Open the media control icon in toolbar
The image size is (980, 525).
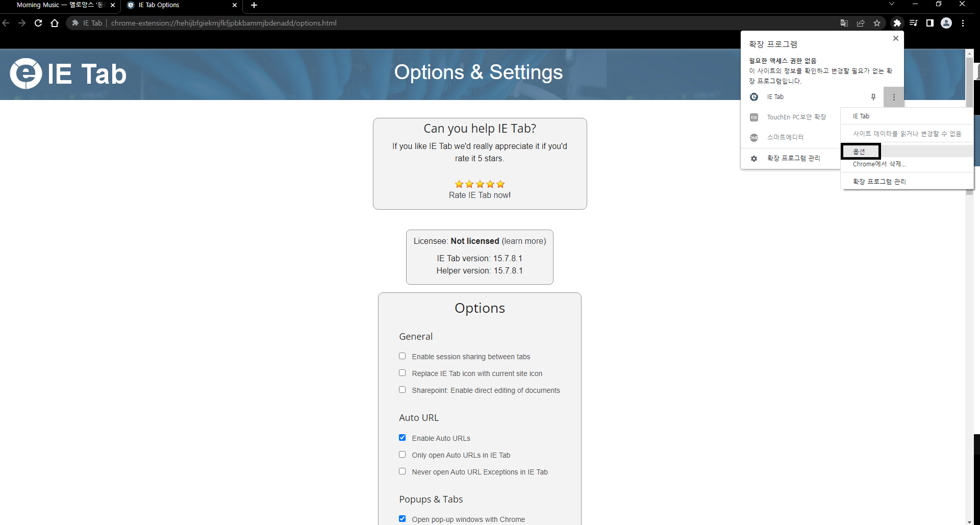coord(914,23)
